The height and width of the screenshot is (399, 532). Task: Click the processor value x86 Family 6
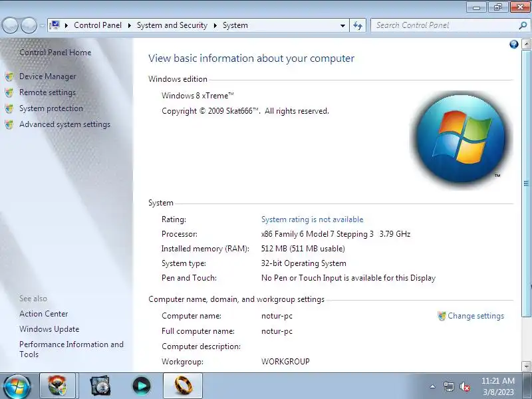[x=336, y=234]
